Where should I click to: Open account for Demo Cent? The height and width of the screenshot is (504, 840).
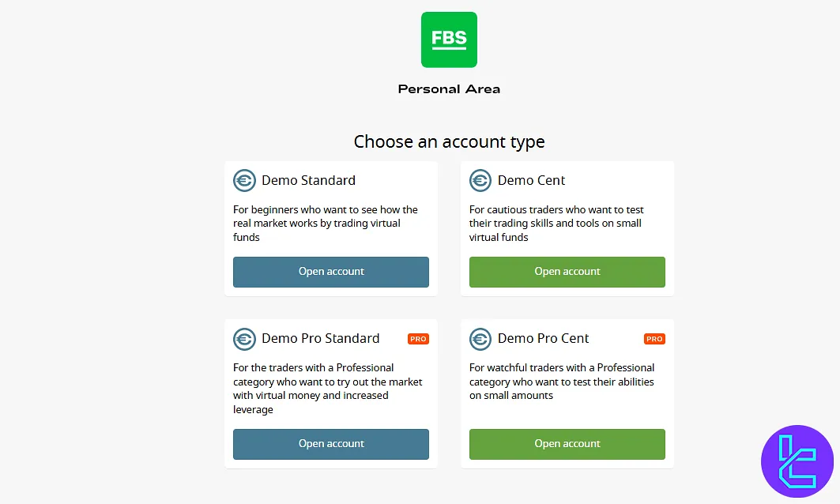click(x=567, y=271)
